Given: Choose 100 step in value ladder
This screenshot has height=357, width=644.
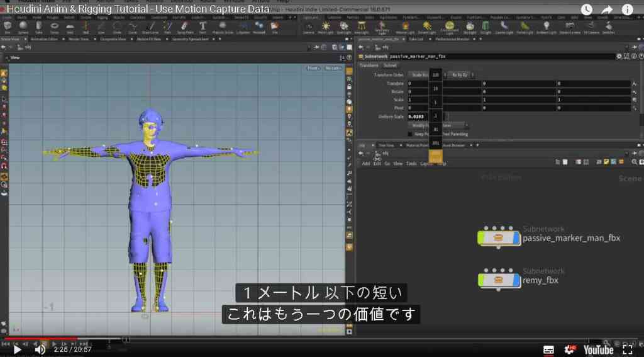Looking at the screenshot, I should 435,76.
